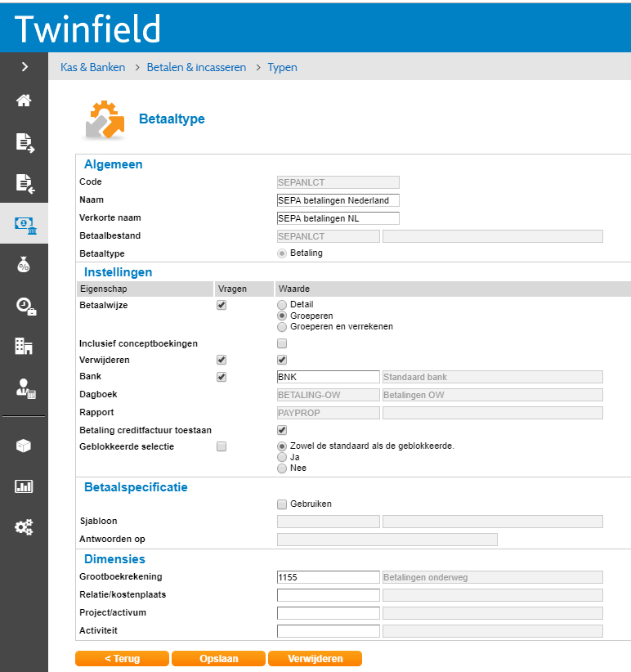Expand the sidebar with top chevron
Viewport: 631px width, 672px height.
point(24,66)
